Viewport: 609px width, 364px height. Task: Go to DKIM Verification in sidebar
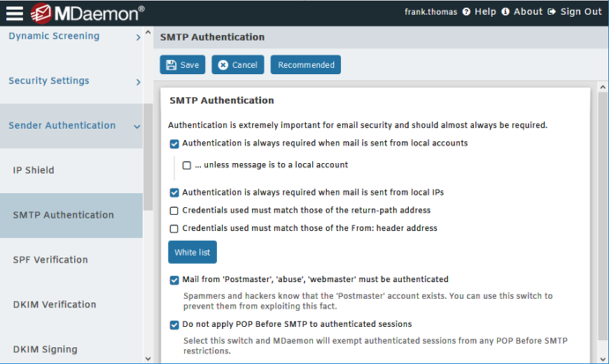[55, 304]
